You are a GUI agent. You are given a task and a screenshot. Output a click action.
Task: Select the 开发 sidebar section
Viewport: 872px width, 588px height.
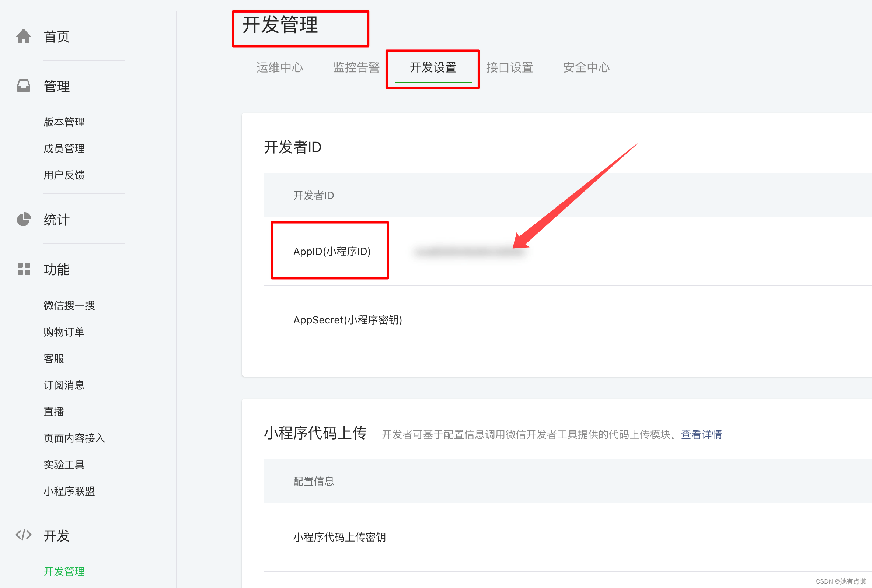[57, 536]
